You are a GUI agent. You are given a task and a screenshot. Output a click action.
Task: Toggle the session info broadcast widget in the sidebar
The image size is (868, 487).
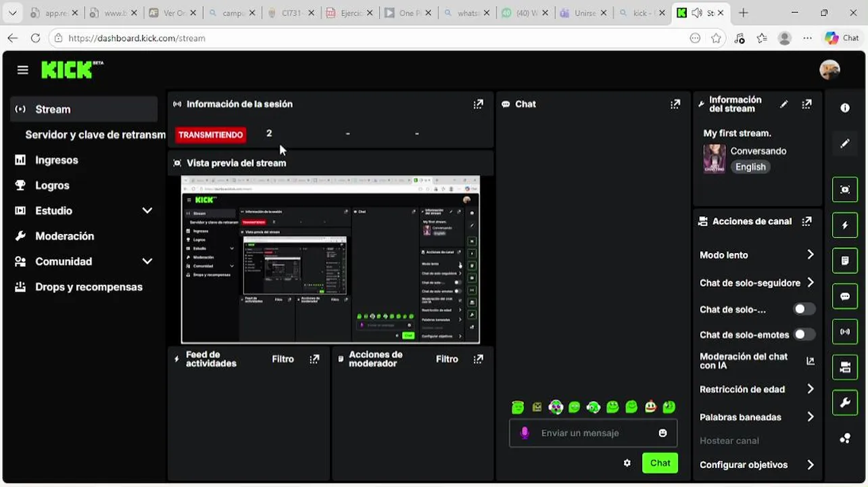[845, 331]
